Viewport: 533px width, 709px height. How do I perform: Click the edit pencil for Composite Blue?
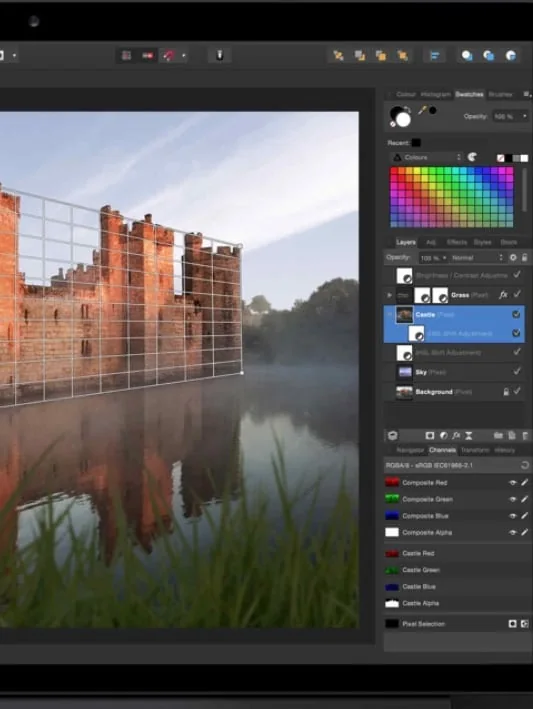pyautogui.click(x=524, y=515)
